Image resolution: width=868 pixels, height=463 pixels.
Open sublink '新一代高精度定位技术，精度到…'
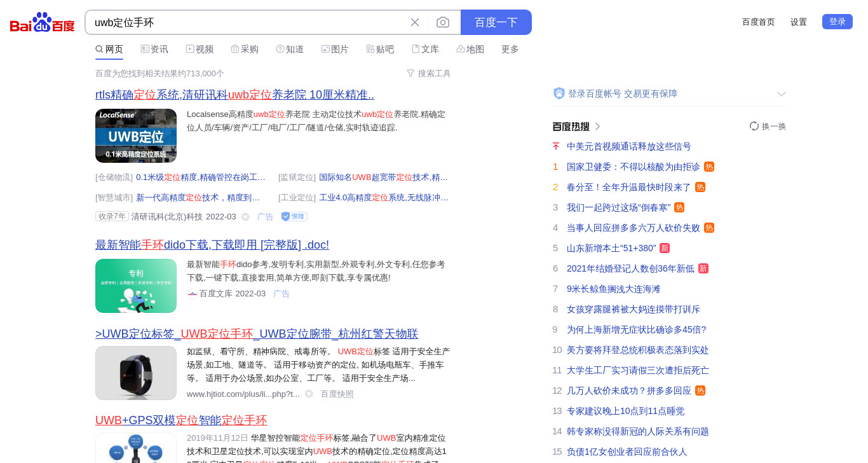coord(198,198)
